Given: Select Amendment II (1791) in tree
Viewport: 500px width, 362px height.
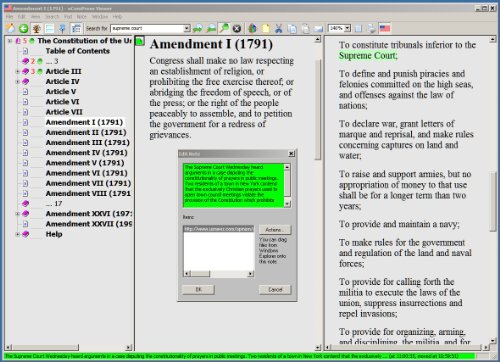Looking at the screenshot, I should click(86, 132).
